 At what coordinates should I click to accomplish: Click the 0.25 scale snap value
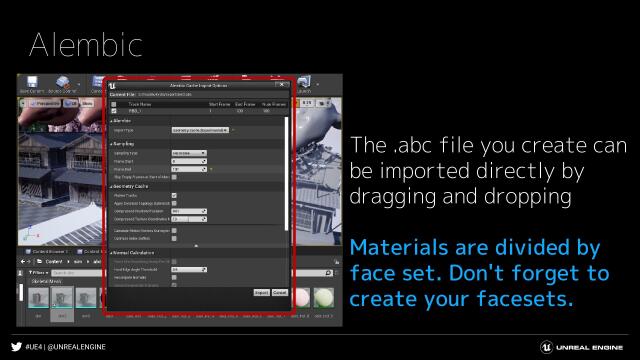point(307,103)
